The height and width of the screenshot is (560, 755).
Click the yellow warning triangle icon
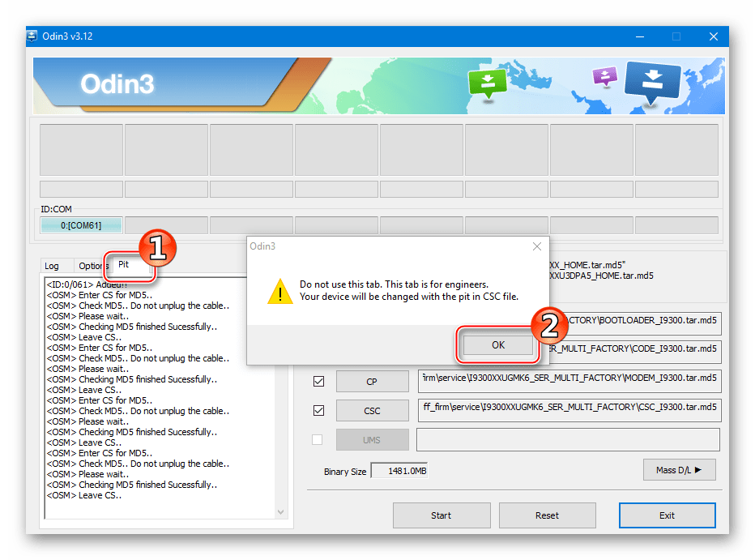pos(280,291)
